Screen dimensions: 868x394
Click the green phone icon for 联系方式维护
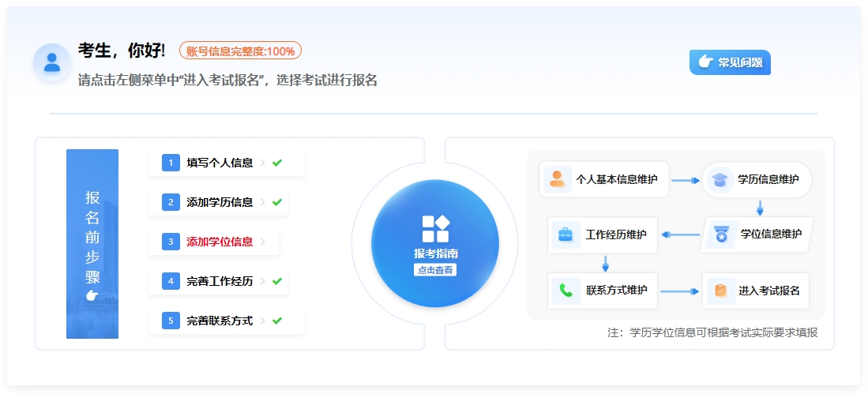coord(566,290)
